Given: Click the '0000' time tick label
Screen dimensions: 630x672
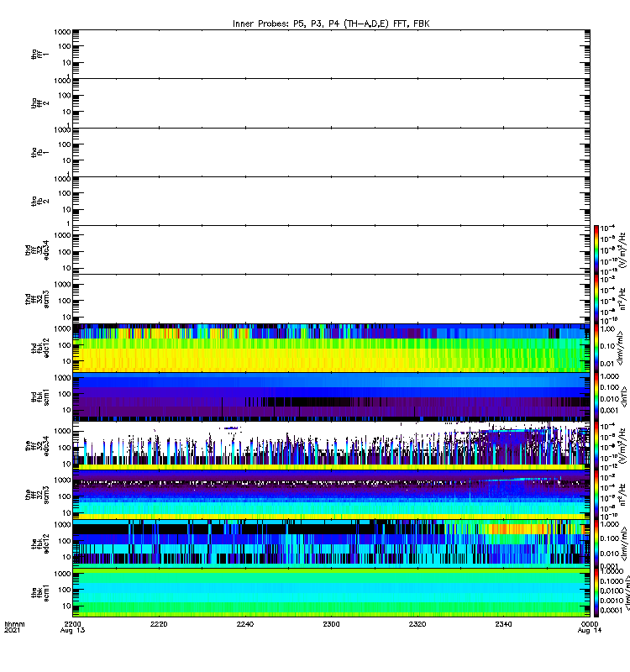Looking at the screenshot, I should click(x=590, y=624).
